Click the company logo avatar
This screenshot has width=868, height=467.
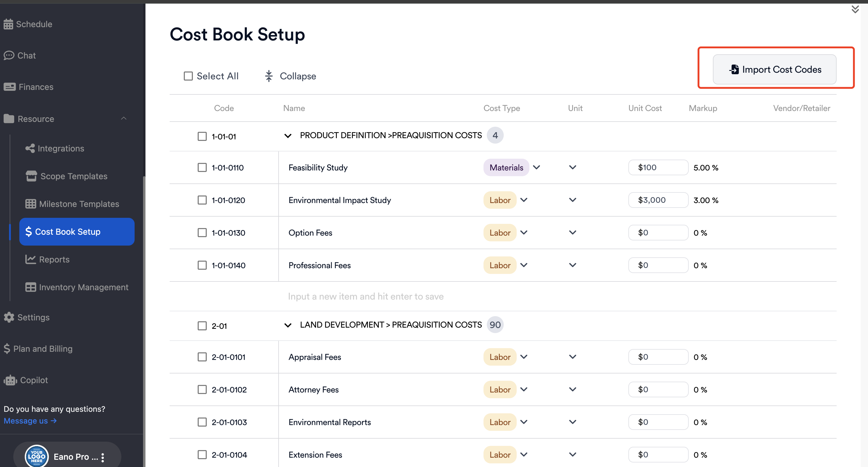coord(37,456)
